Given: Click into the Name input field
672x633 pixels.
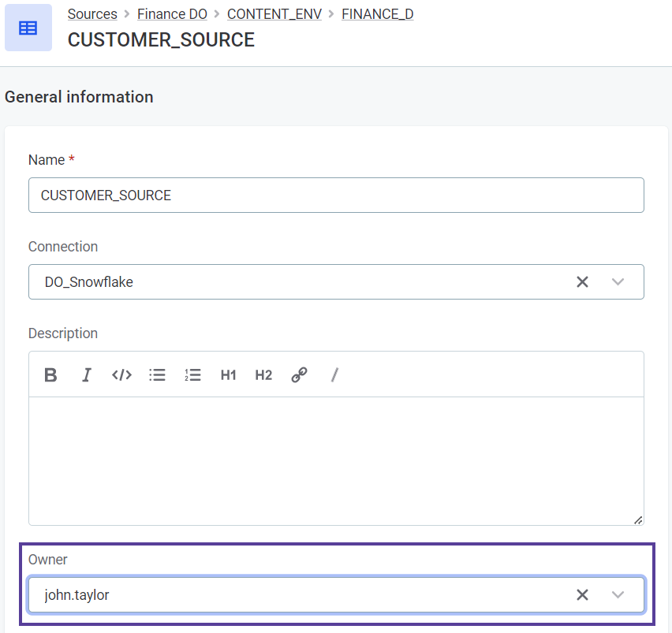Looking at the screenshot, I should click(x=335, y=195).
